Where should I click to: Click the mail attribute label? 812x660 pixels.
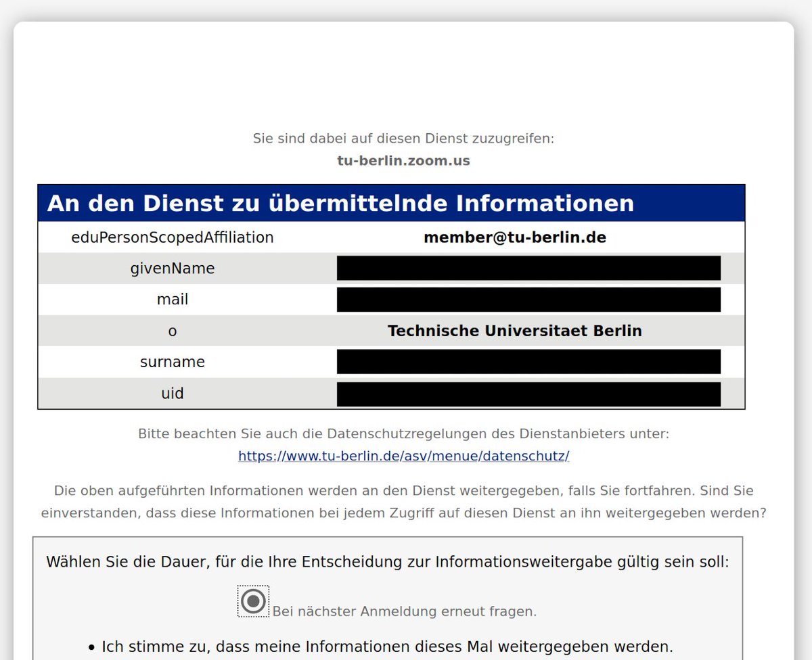tap(173, 300)
